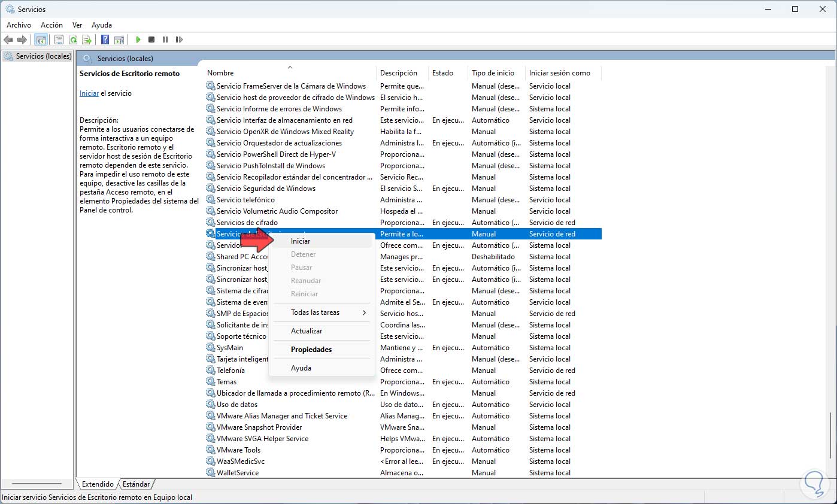Open Help with the blue question mark icon
This screenshot has width=837, height=504.
(x=105, y=40)
